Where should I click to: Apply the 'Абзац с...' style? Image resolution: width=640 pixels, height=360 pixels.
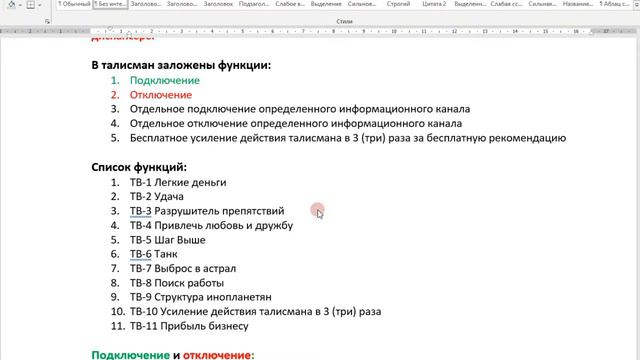614,4
